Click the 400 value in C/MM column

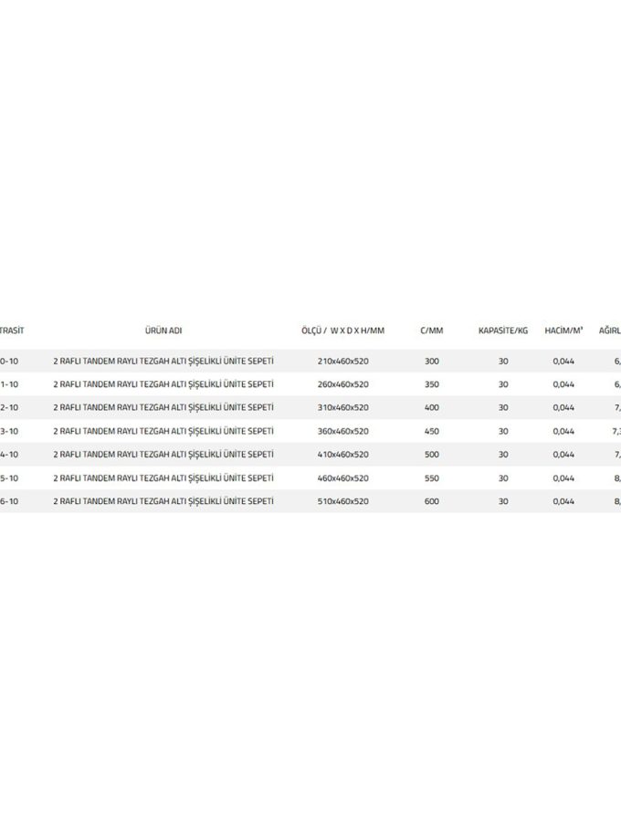(x=431, y=407)
